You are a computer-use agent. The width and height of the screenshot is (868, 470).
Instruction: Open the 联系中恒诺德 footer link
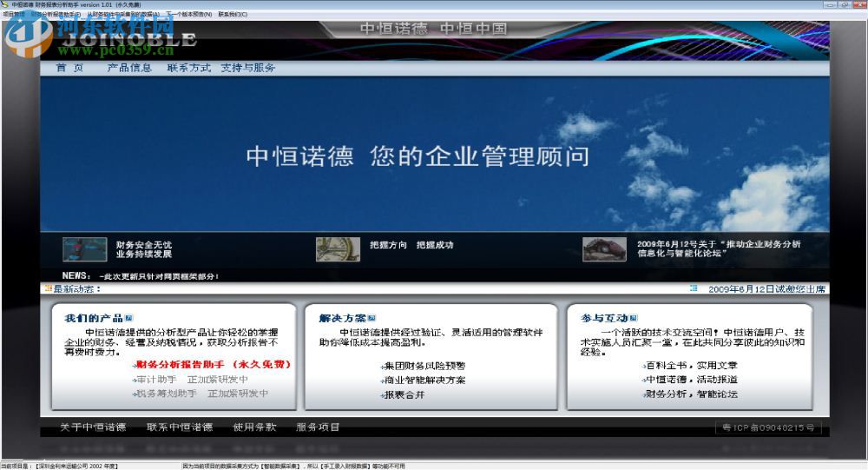180,427
